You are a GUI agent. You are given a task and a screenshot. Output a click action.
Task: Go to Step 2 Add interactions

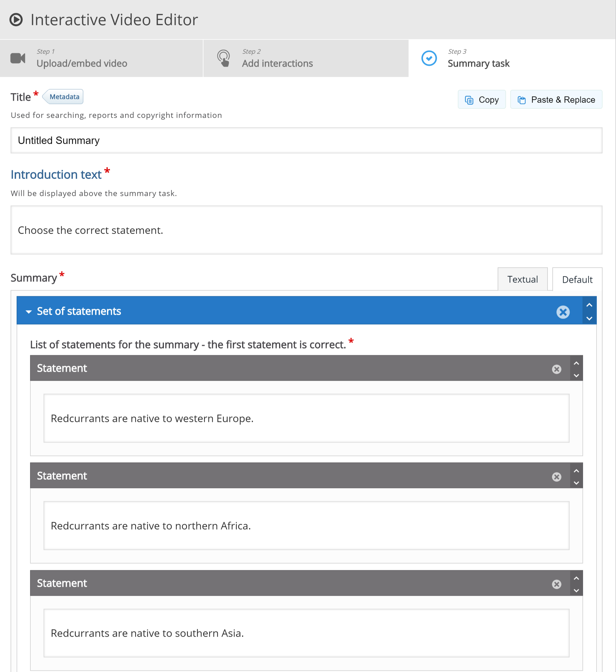306,58
